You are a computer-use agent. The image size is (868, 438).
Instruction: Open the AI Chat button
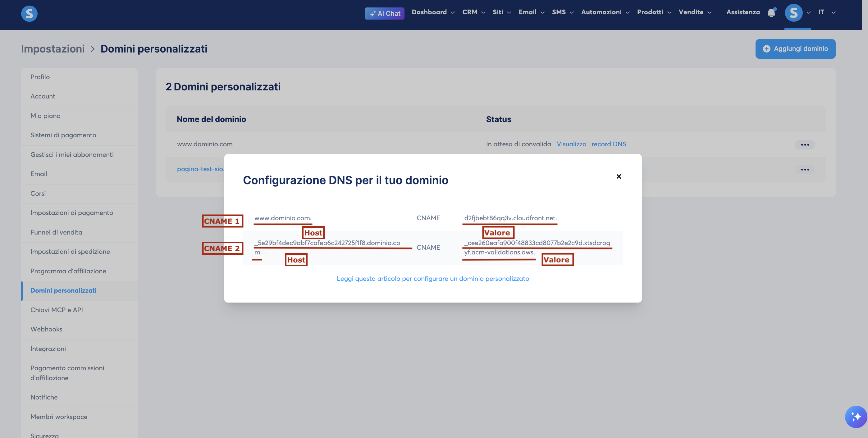tap(385, 13)
